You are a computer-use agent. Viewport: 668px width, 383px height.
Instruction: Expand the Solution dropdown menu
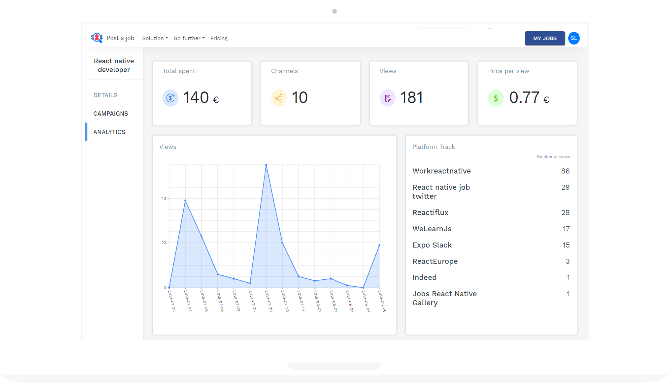[x=155, y=38]
